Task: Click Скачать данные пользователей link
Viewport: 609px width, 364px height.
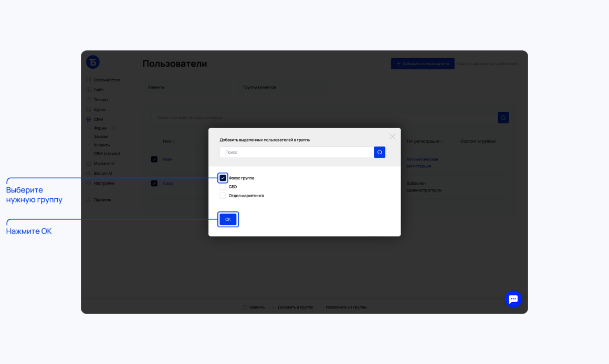Action: 487,63
